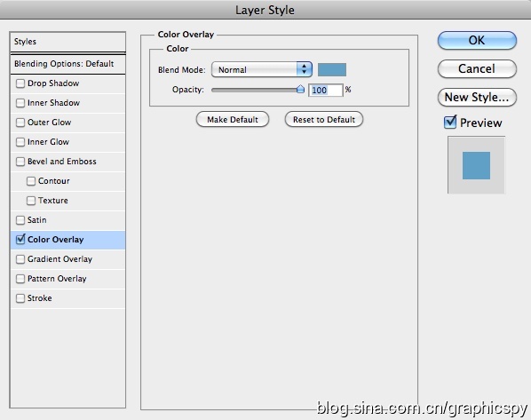Check the Contour sub-option
531x420 pixels.
31,181
